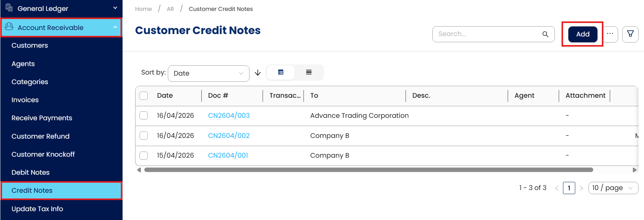This screenshot has width=644, height=220.
Task: Switch to the table grid view
Action: coord(281,72)
